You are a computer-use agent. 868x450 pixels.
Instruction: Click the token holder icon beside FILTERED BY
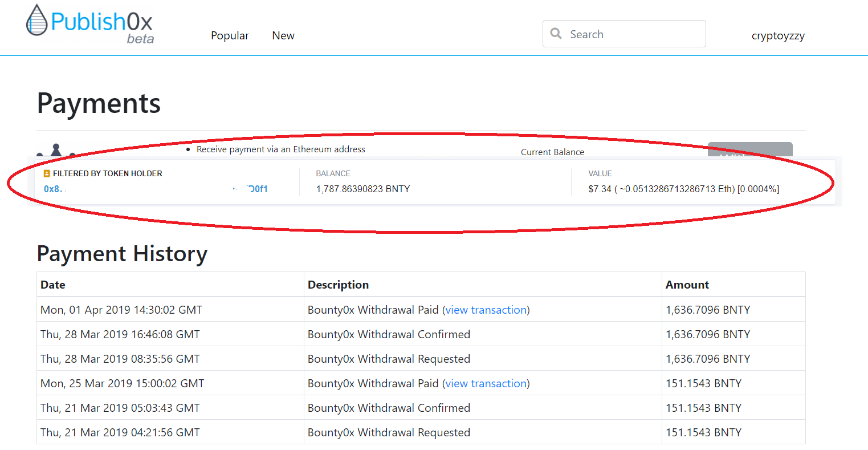point(47,173)
